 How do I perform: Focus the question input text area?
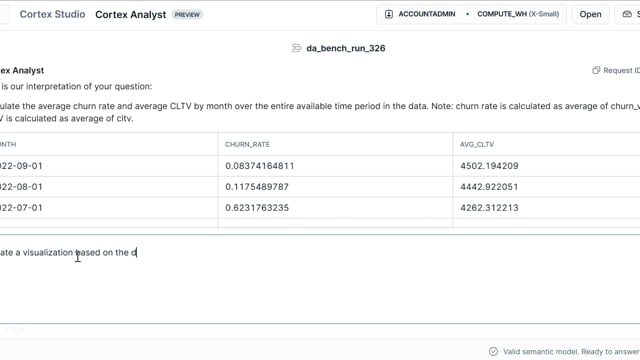[320, 279]
